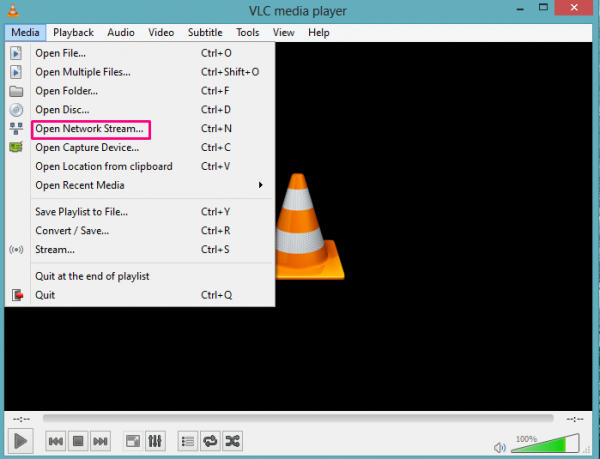Maximize the VLC window
Image resolution: width=600 pixels, height=459 pixels.
coord(543,8)
